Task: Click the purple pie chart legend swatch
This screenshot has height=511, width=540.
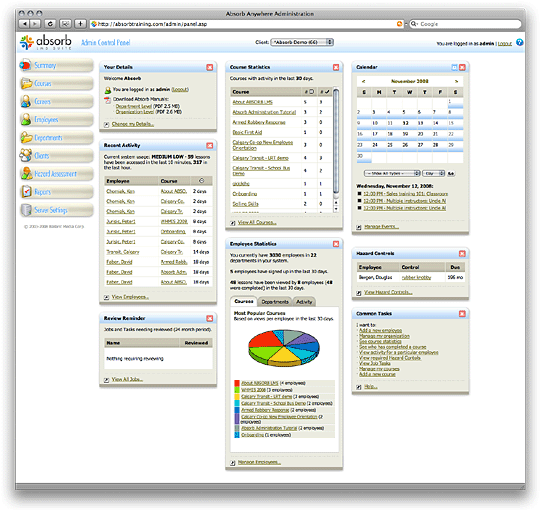Action: pyautogui.click(x=237, y=419)
